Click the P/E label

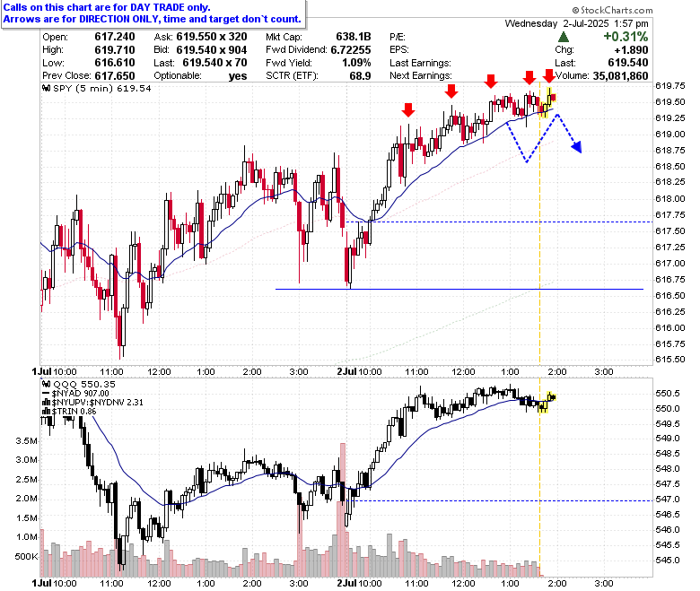398,37
